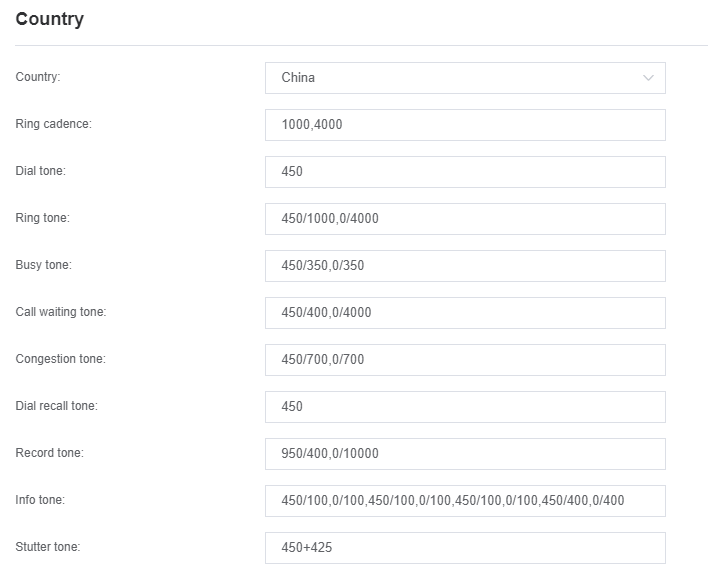Click the Congestion tone input field

pos(465,360)
